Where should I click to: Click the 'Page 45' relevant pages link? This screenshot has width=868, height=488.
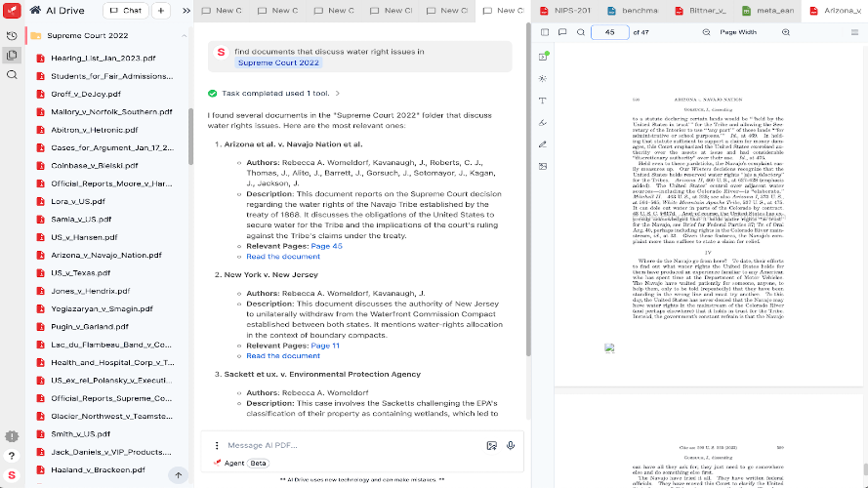[325, 246]
